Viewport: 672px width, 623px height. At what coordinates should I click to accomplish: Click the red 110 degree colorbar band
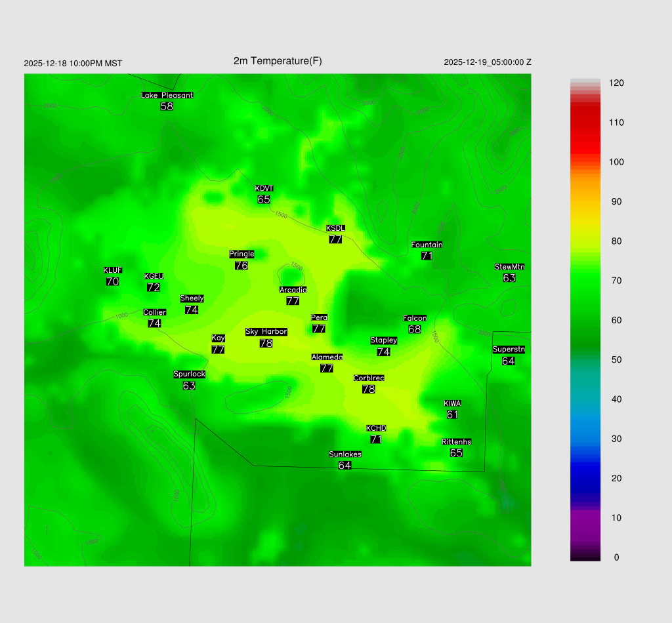click(x=585, y=123)
